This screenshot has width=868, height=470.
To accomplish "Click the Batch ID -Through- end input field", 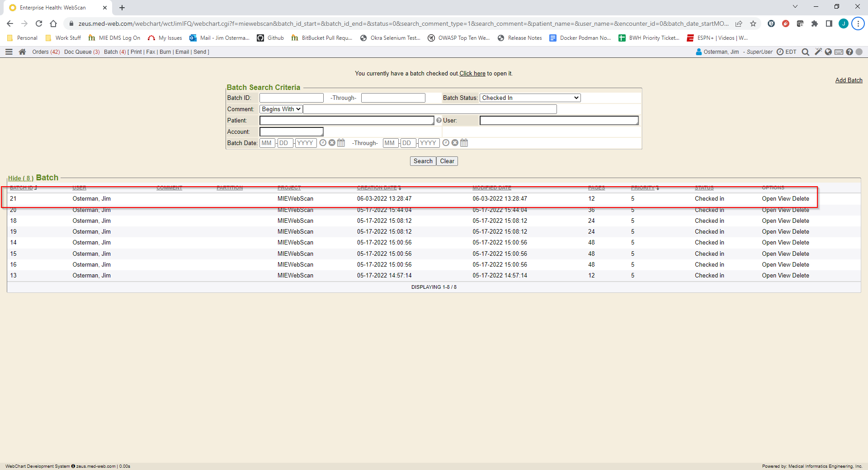I will (x=393, y=98).
